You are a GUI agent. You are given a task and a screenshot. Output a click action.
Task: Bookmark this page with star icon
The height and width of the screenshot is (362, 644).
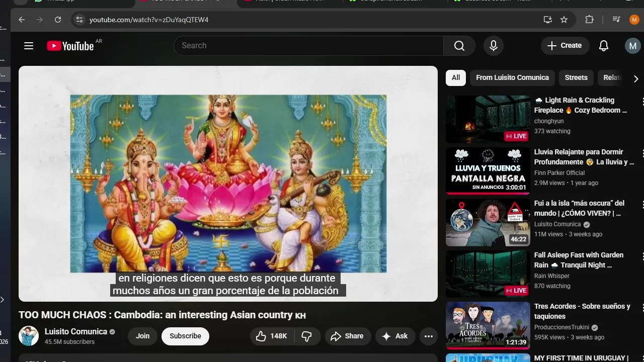pyautogui.click(x=564, y=20)
